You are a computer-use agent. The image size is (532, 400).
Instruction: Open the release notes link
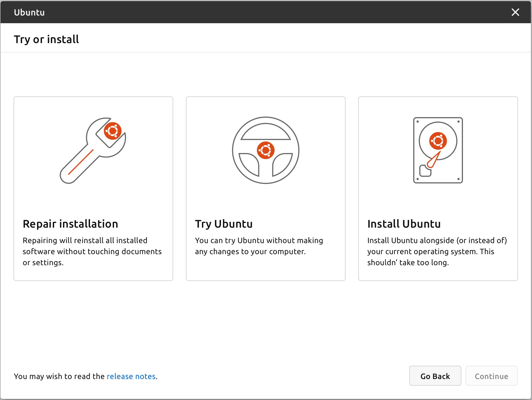(131, 376)
